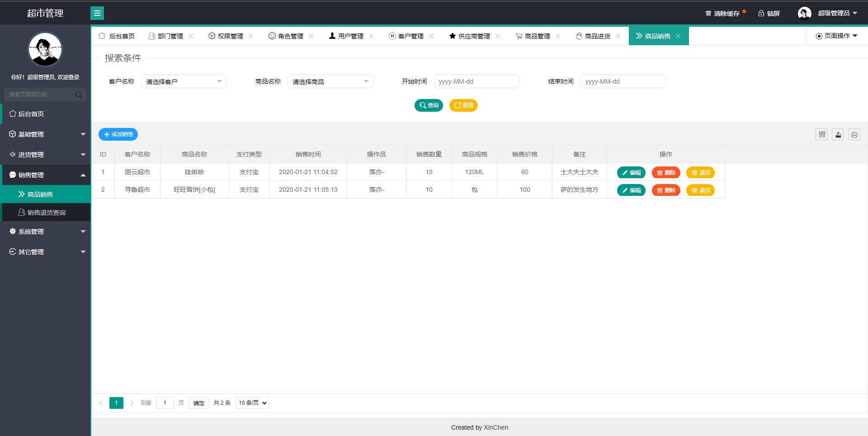Screen dimensions: 868x436
Task: Close the 供应商管理 tab
Action: (x=498, y=36)
